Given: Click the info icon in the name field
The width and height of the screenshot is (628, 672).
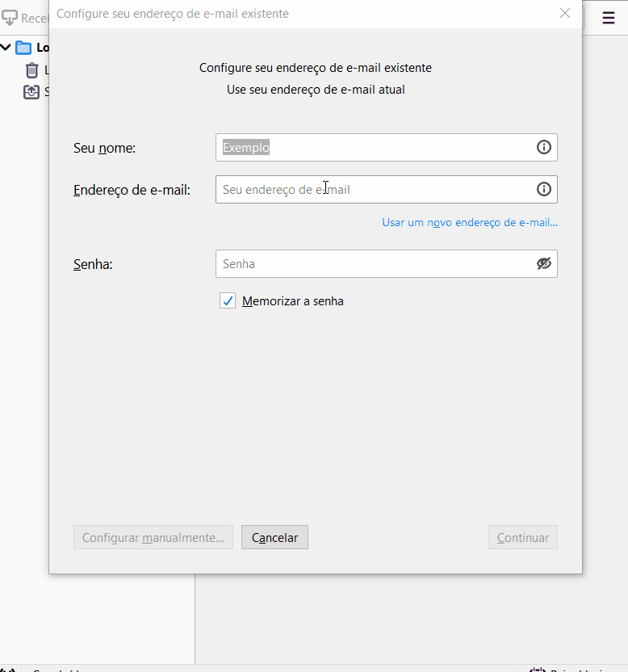Looking at the screenshot, I should tap(544, 147).
